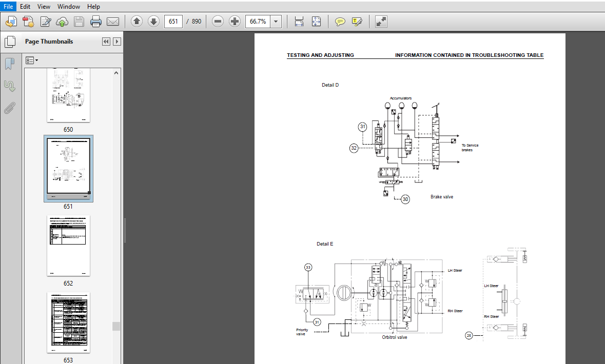
Task: Click the Fit One Full Page icon
Action: pos(316,22)
